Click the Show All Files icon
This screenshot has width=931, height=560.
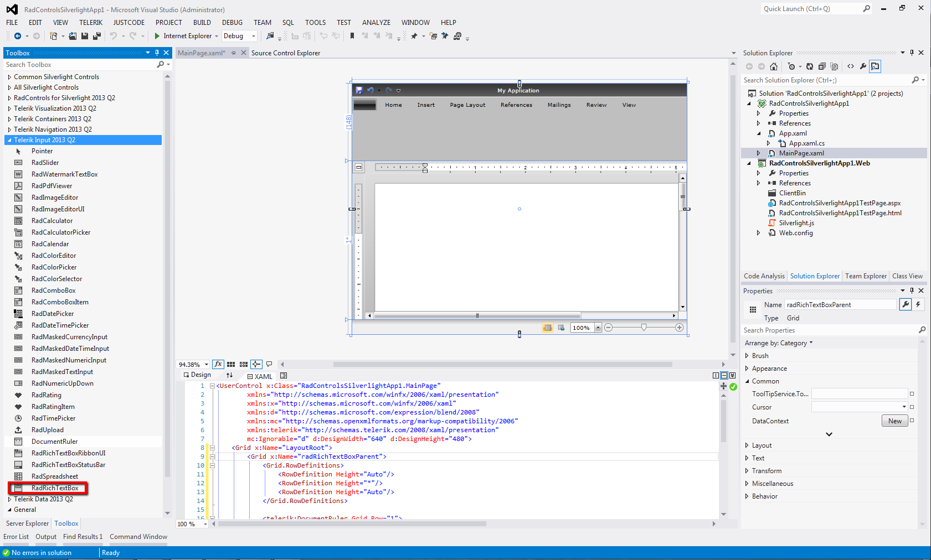(834, 66)
